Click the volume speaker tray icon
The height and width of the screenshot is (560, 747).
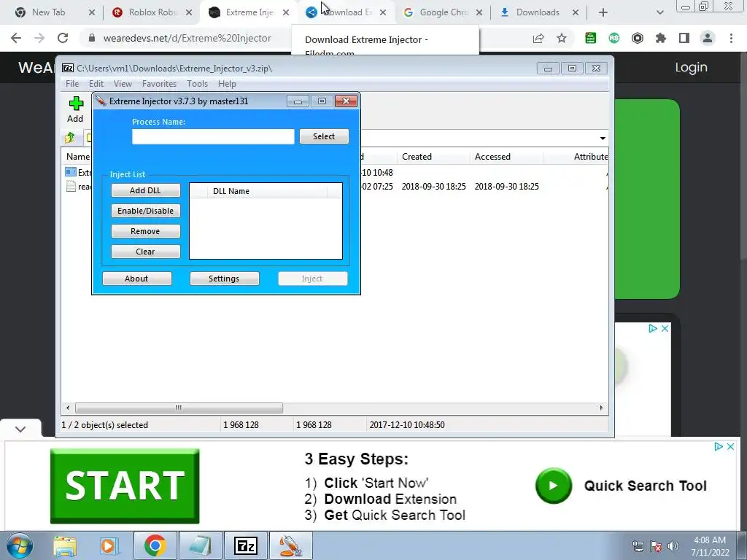[673, 546]
